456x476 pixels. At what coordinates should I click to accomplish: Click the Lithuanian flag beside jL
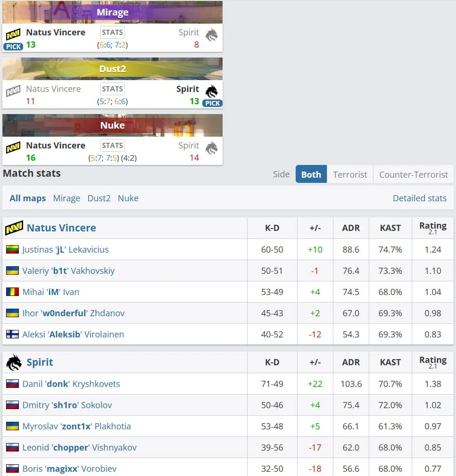12,249
